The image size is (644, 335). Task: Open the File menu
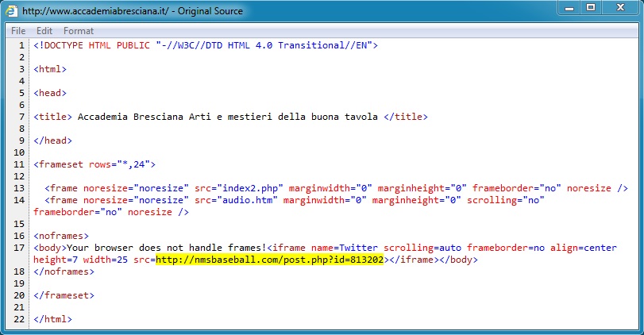pos(18,31)
